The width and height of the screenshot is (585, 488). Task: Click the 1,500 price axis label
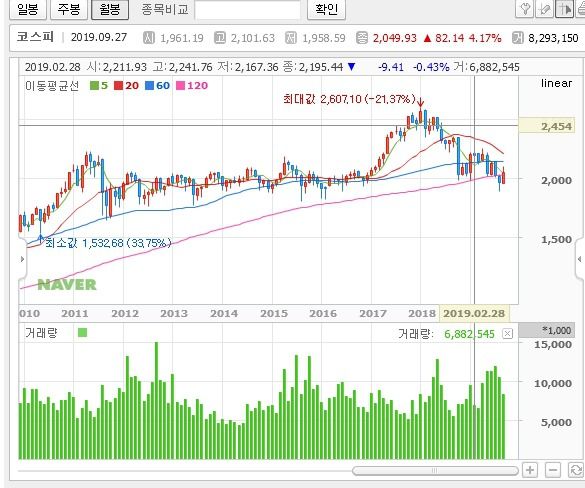(556, 239)
